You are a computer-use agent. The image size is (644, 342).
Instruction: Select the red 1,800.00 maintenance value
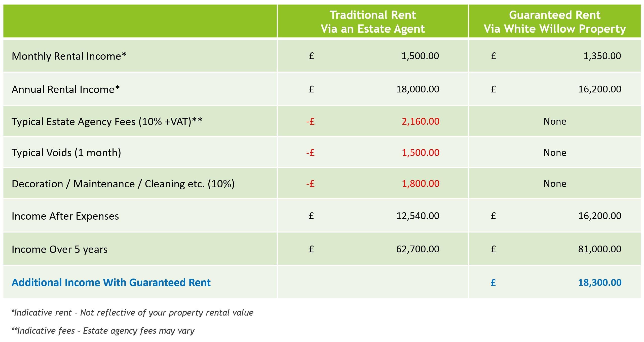[420, 184]
